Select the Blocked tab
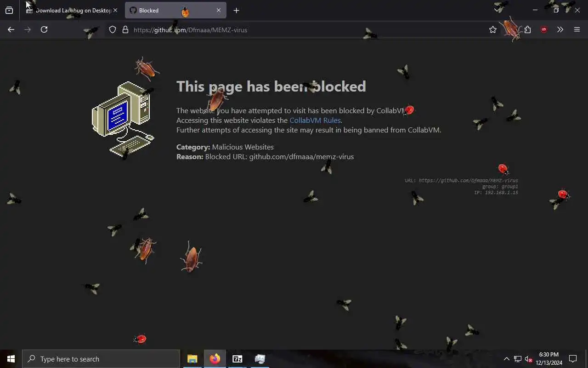 [x=175, y=10]
